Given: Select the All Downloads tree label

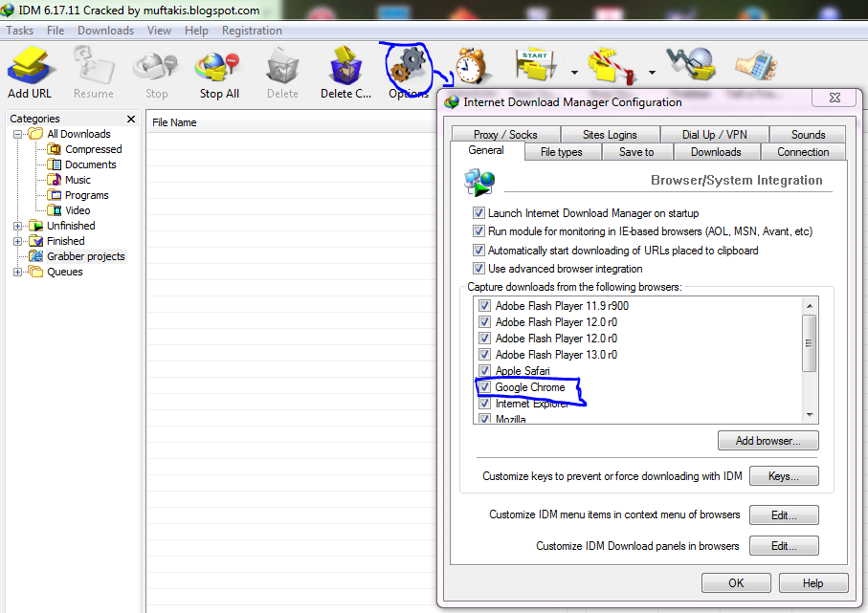Looking at the screenshot, I should 78,134.
